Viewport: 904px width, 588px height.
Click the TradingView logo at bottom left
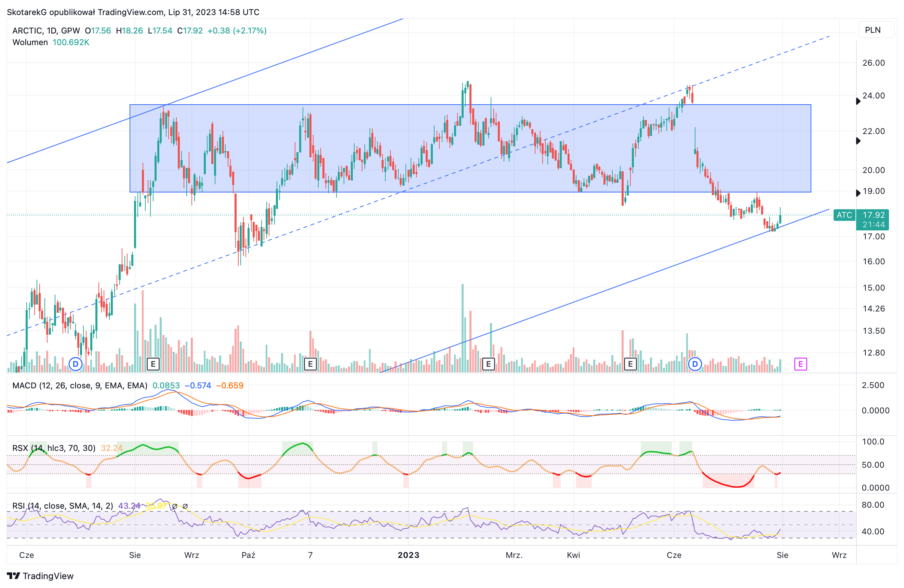click(x=40, y=576)
